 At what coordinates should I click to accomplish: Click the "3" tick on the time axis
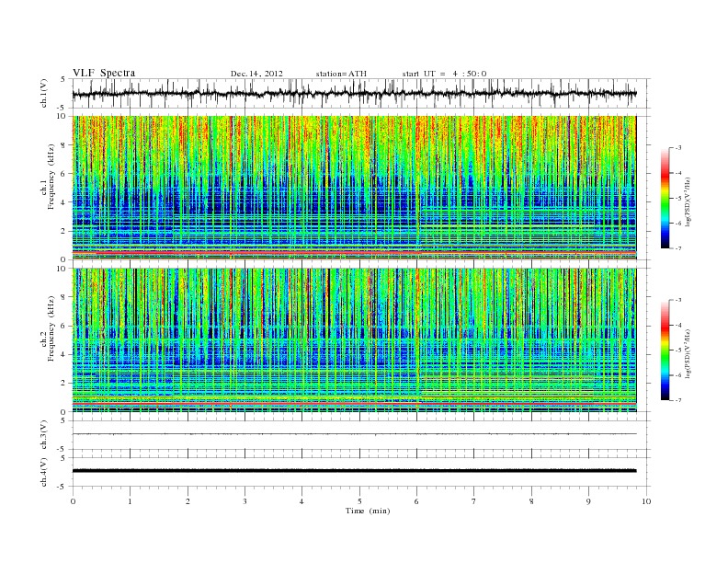click(245, 501)
